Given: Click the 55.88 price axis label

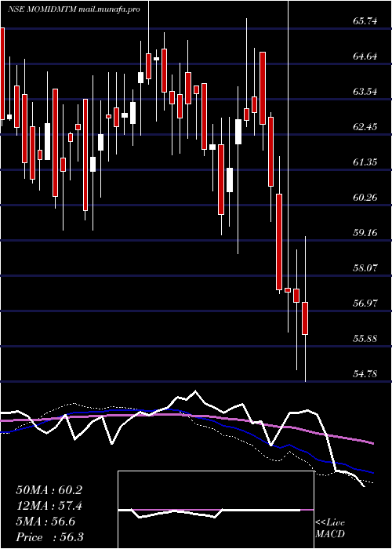Looking at the screenshot, I should pos(365,339).
